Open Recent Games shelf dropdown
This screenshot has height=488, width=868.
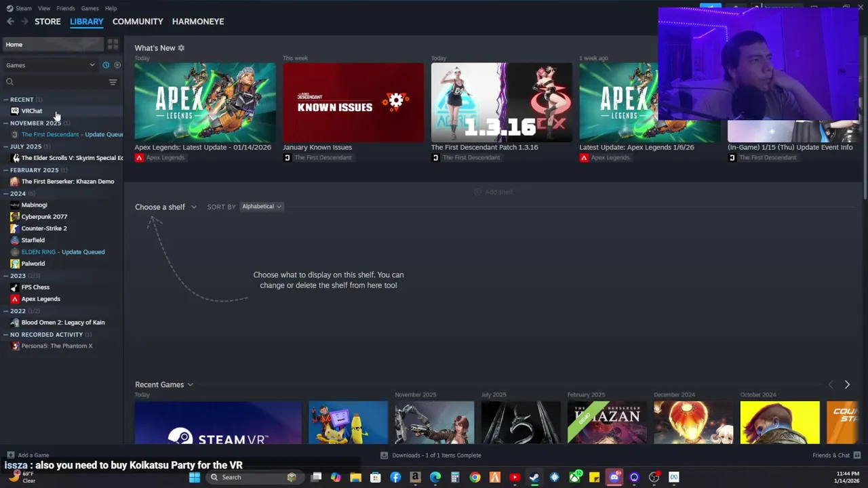[164, 385]
